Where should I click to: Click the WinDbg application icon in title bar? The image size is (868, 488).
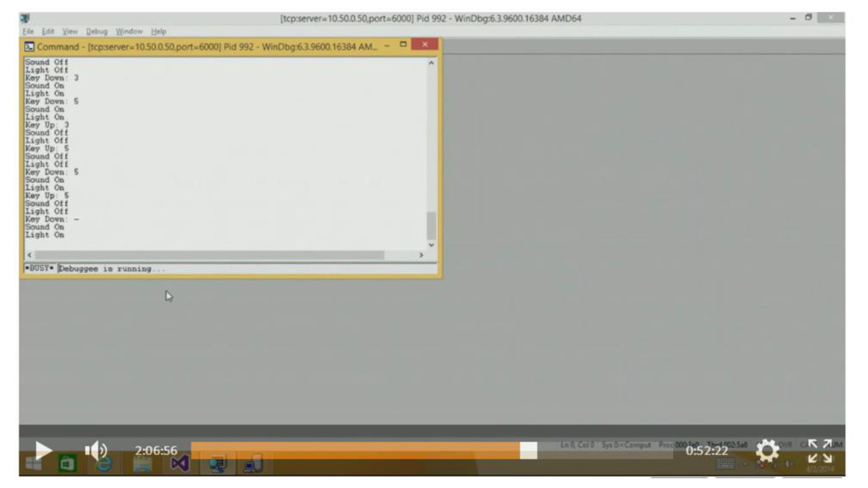click(x=25, y=19)
